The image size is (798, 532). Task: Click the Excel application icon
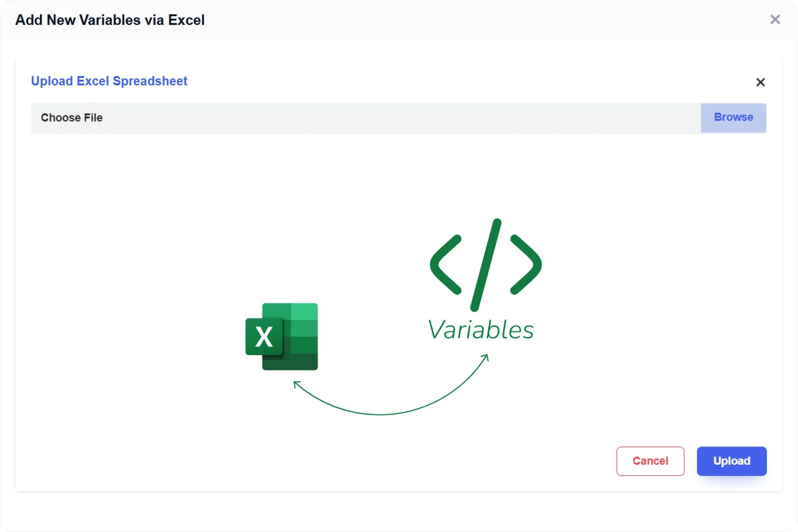tap(282, 336)
